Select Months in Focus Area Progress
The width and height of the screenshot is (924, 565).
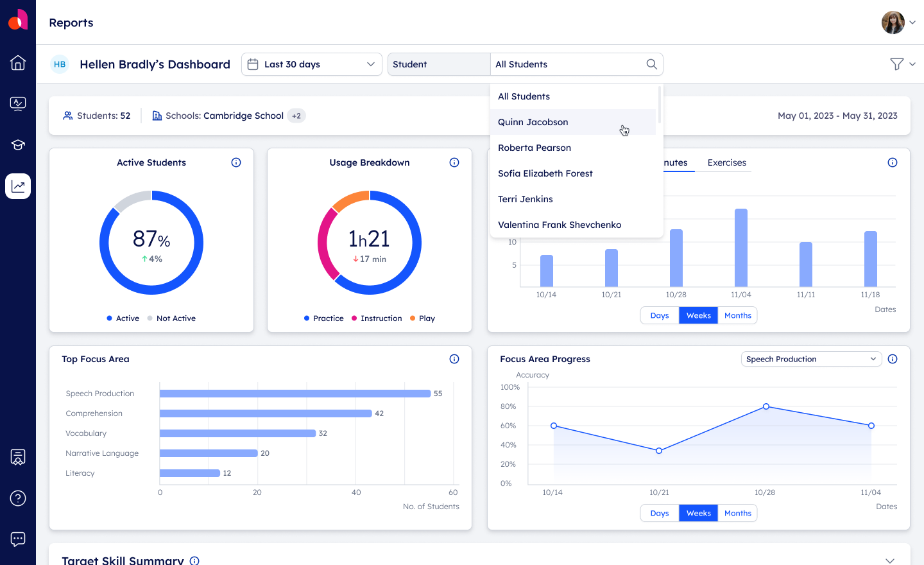click(737, 513)
